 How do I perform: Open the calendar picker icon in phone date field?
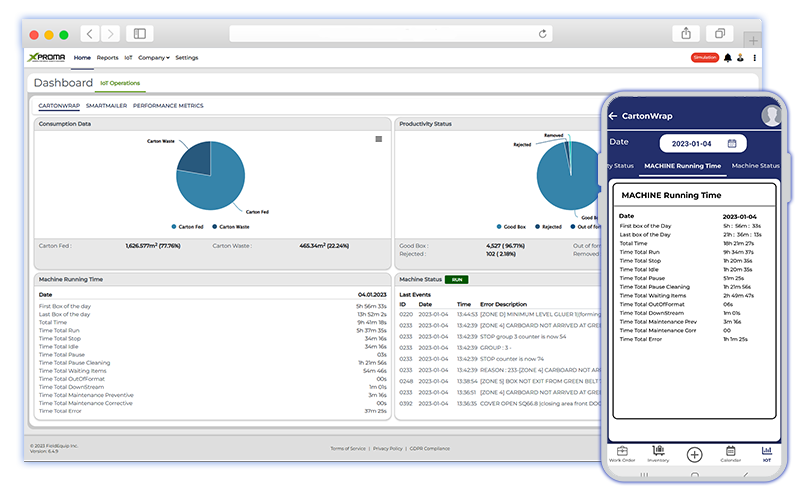pos(732,143)
